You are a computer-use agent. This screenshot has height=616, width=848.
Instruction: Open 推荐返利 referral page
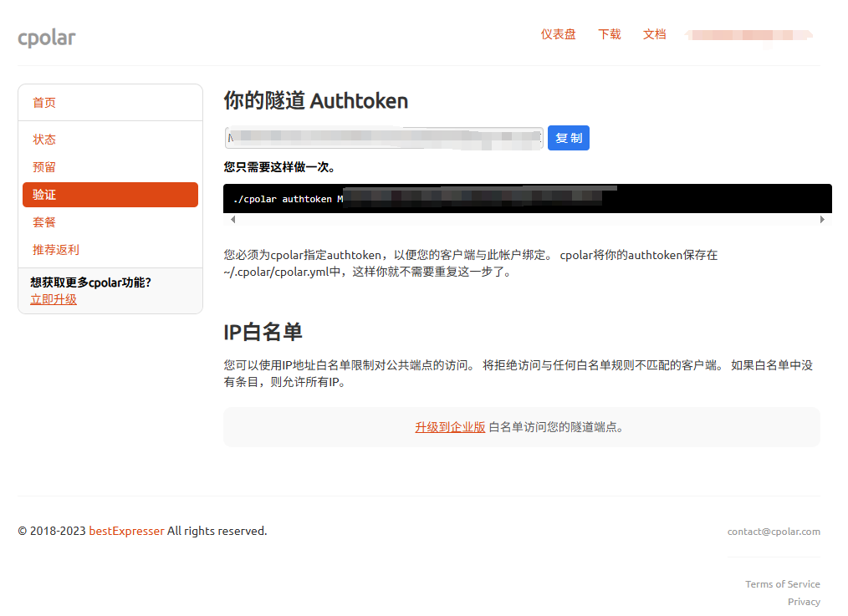tap(56, 250)
